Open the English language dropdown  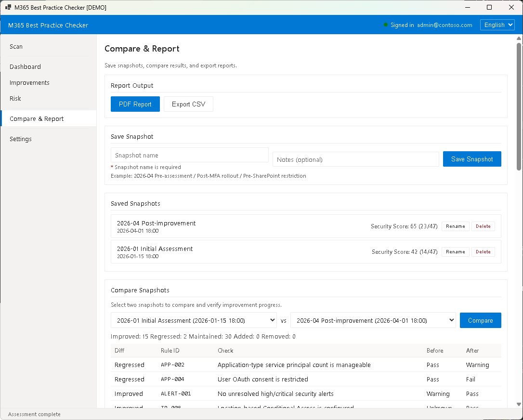497,25
